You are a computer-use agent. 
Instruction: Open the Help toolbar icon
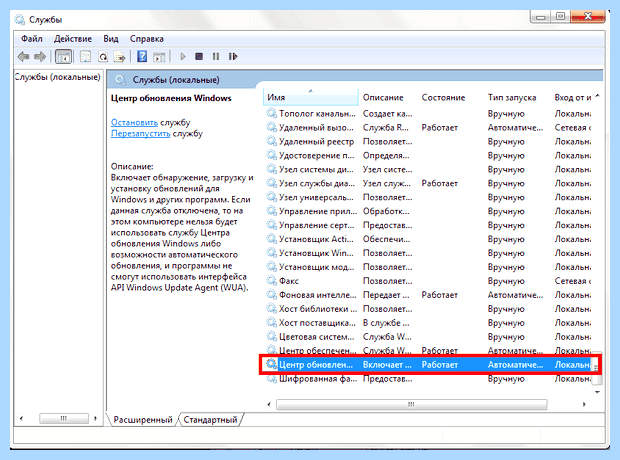click(142, 57)
